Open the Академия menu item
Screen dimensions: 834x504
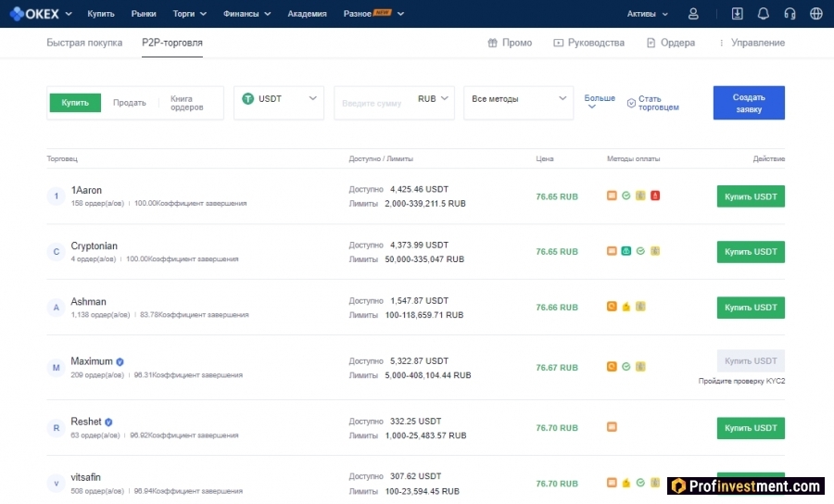pyautogui.click(x=307, y=14)
